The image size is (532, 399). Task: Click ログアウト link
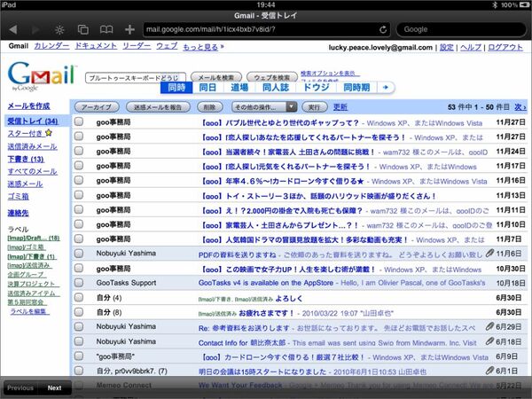coord(505,47)
